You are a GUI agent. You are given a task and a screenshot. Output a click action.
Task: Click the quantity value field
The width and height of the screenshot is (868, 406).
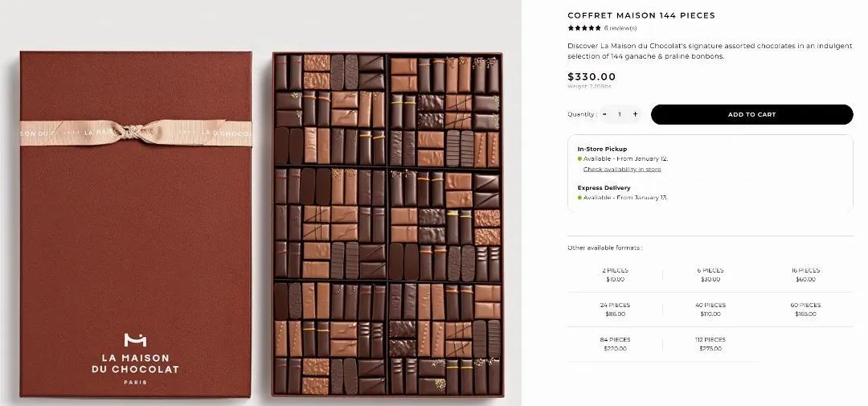[x=620, y=114]
